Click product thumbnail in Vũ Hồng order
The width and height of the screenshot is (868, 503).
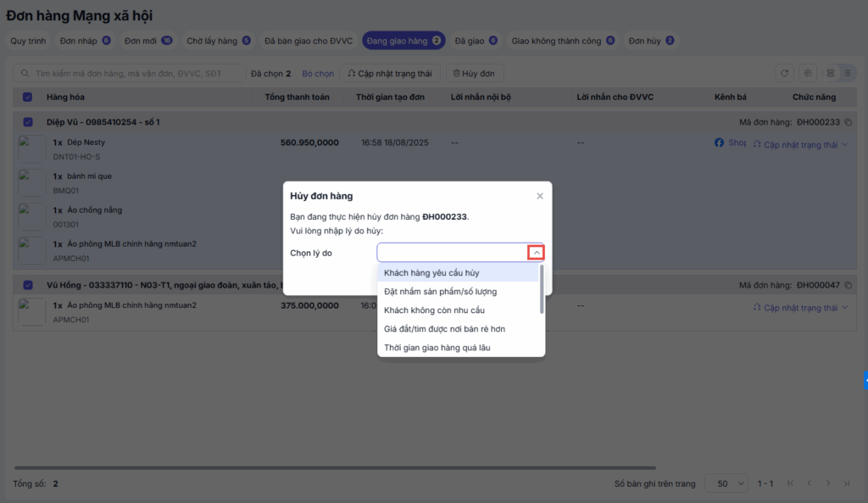click(31, 312)
